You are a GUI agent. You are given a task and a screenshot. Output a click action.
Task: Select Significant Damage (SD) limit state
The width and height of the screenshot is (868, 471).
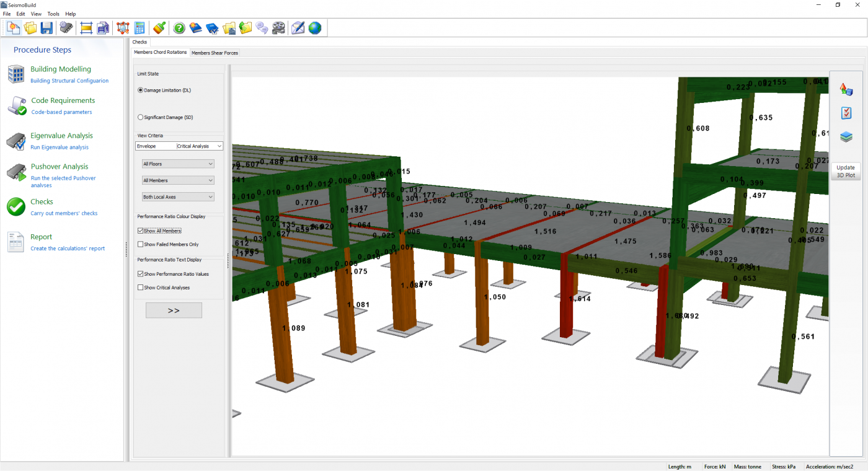click(x=140, y=117)
